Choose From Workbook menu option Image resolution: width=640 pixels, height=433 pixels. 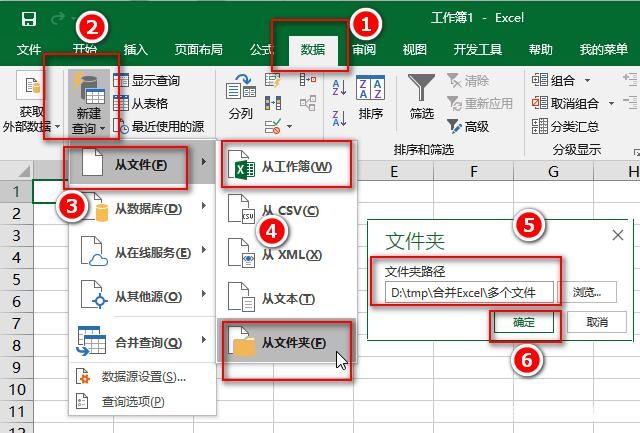pyautogui.click(x=286, y=167)
